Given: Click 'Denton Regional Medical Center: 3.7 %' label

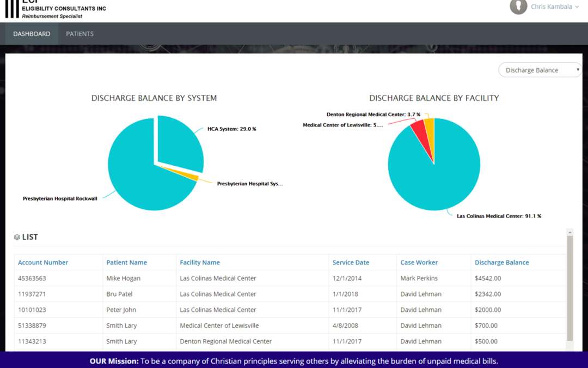Looking at the screenshot, I should 373,114.
